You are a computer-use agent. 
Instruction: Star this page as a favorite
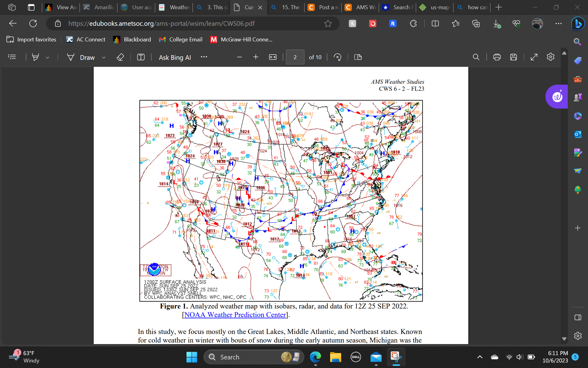coord(328,23)
